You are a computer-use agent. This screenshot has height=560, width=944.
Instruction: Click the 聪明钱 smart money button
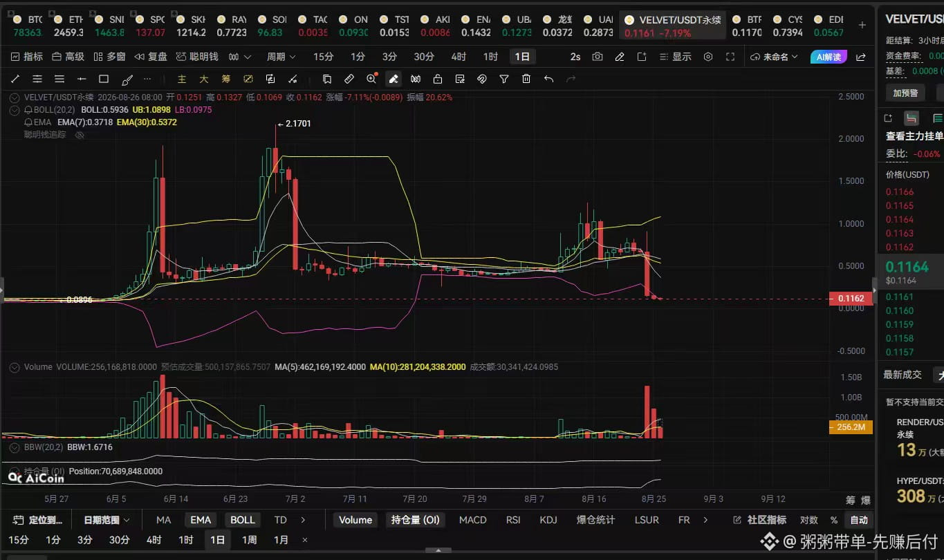(197, 57)
